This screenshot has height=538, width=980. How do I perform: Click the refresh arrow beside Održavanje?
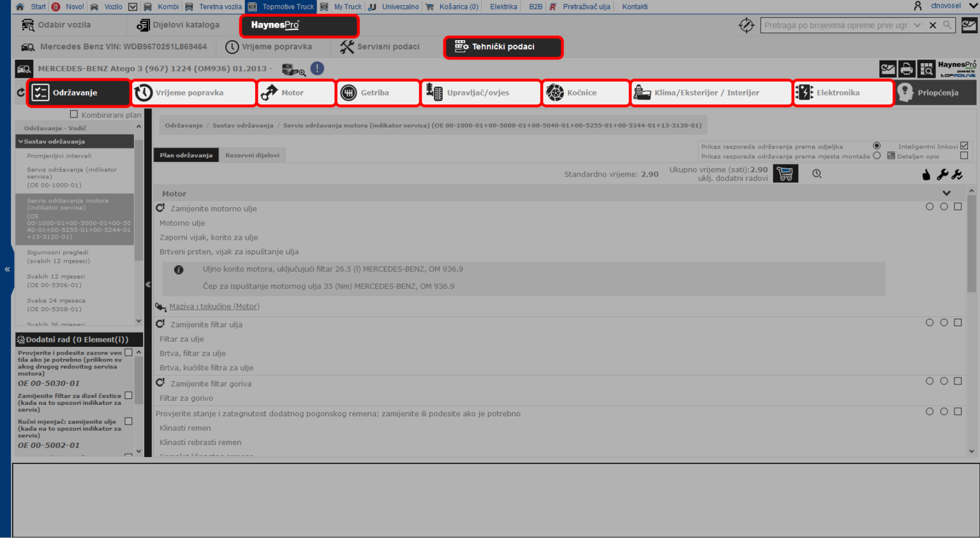[x=20, y=92]
